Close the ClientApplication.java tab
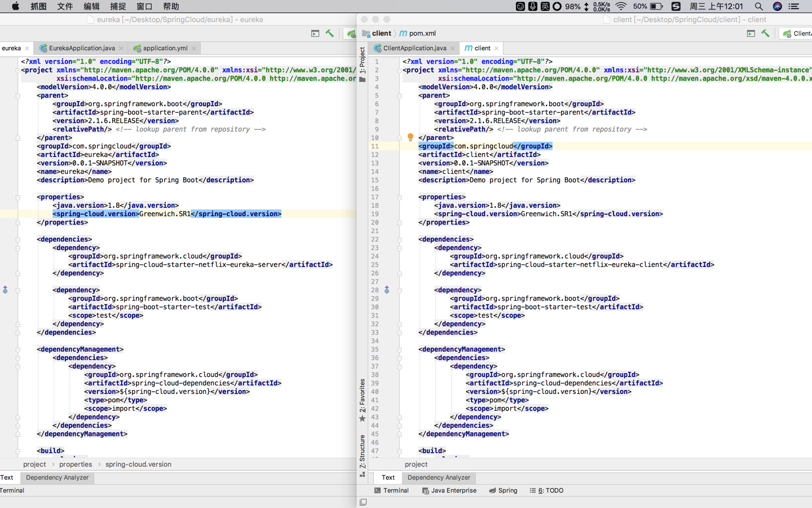The height and width of the screenshot is (508, 812). [x=452, y=49]
